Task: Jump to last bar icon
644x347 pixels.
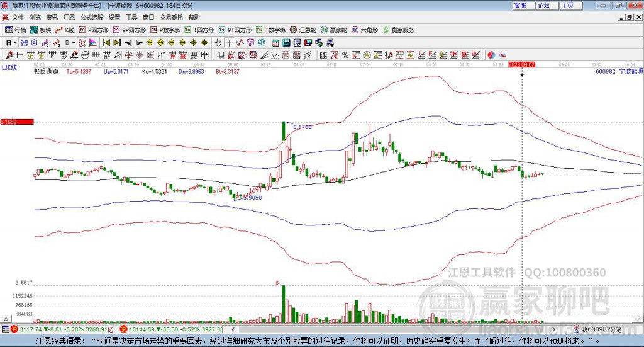Action: (117, 43)
